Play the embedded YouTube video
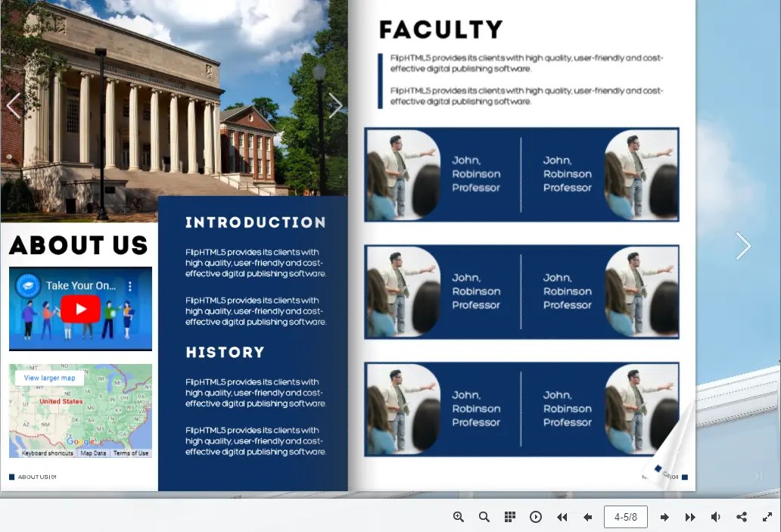Screen dimensions: 781x532 tap(81, 309)
